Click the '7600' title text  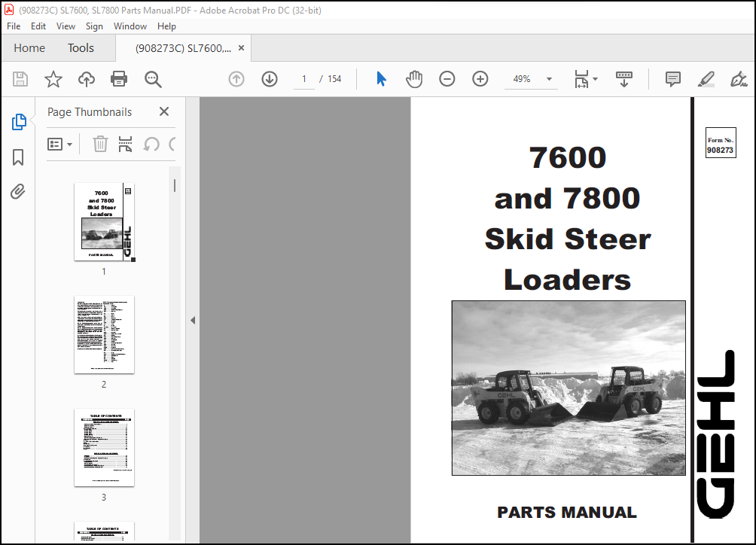tap(568, 157)
